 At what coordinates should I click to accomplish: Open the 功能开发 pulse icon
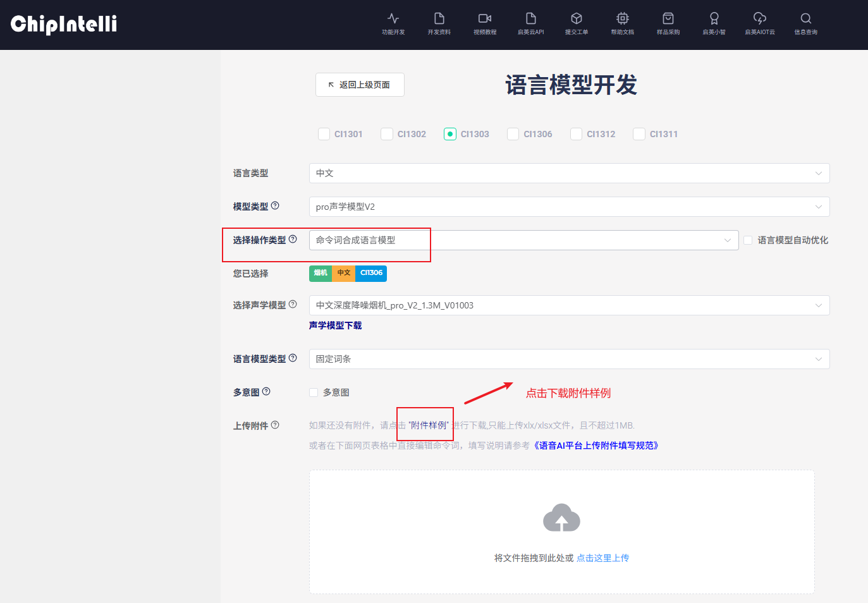tap(393, 18)
